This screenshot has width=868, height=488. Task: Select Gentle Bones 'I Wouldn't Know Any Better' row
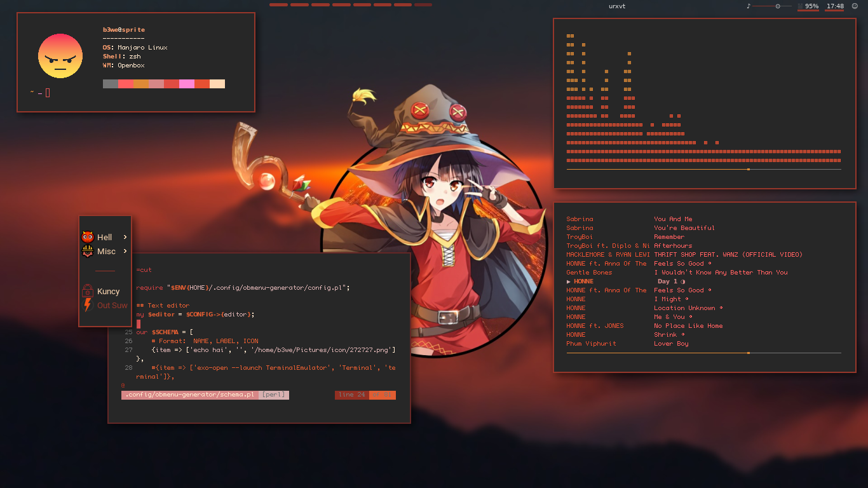click(703, 273)
